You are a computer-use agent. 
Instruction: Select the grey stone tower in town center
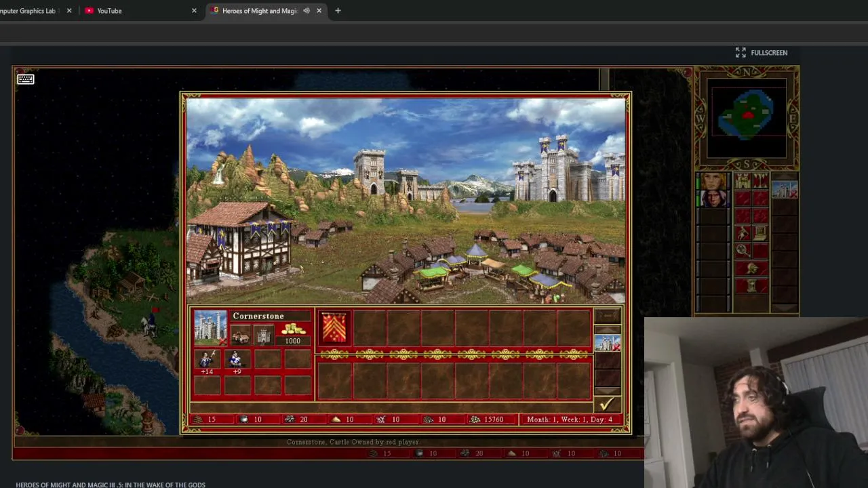coord(370,171)
